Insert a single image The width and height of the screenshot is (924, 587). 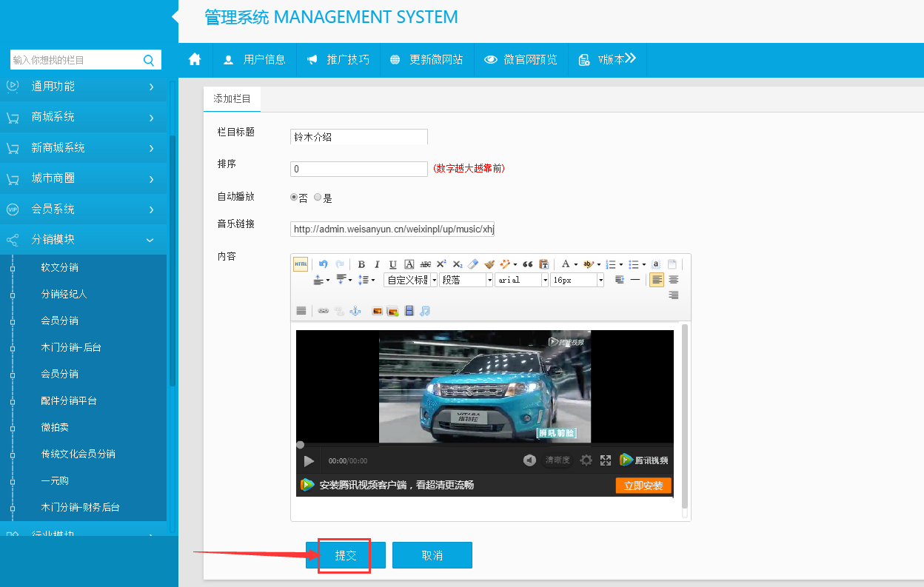[377, 311]
